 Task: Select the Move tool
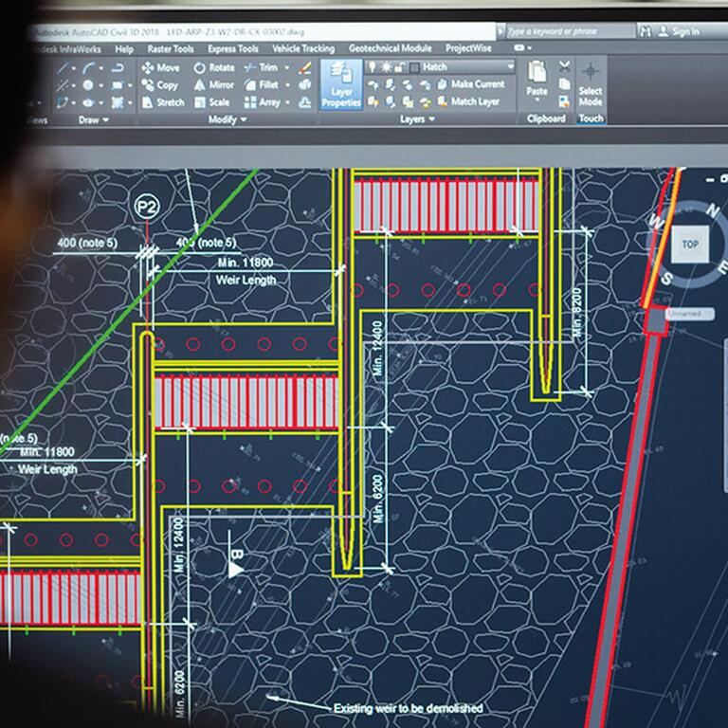160,68
